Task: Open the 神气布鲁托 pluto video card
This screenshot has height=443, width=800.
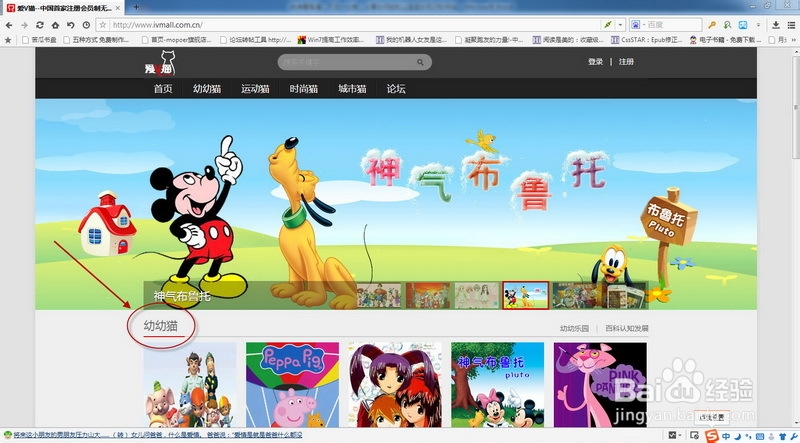Action: coord(497,384)
